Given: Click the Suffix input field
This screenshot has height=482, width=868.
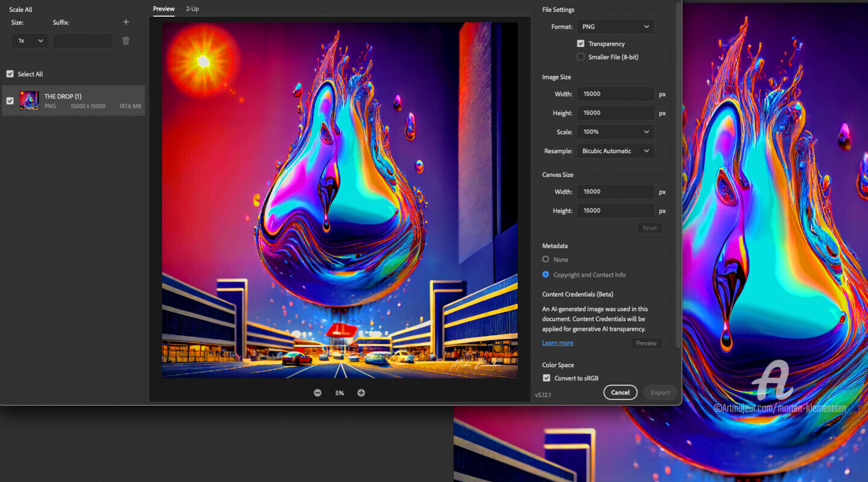Looking at the screenshot, I should (83, 40).
